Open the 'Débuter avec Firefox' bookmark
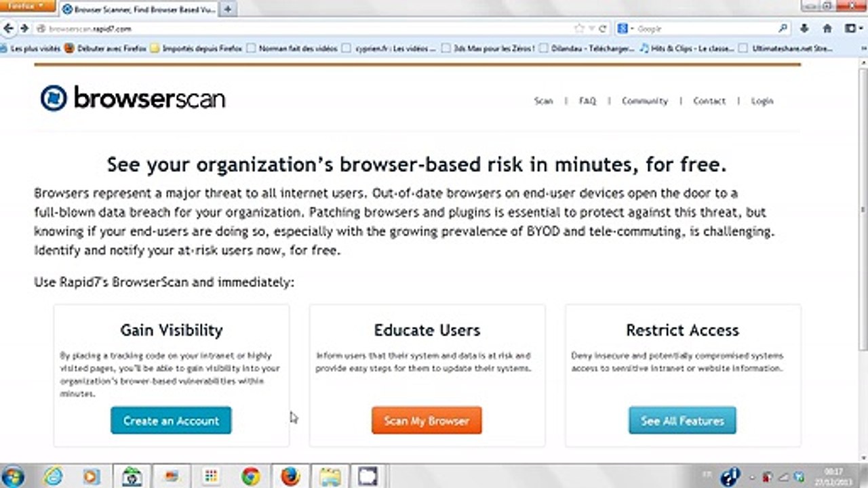Viewport: 868px width, 488px height. point(104,48)
